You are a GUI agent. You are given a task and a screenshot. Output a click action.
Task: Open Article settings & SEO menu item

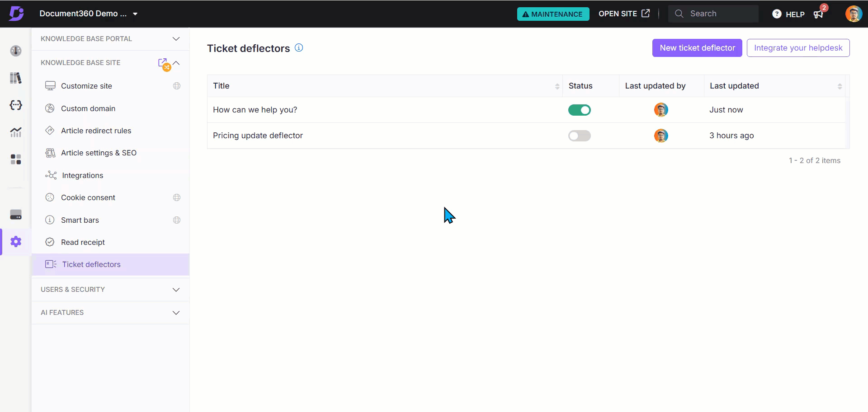click(110, 153)
